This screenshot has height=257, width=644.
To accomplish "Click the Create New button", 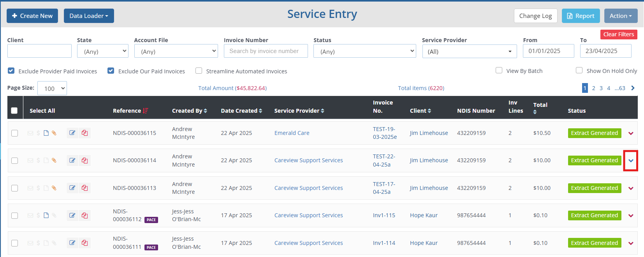I will pyautogui.click(x=32, y=16).
